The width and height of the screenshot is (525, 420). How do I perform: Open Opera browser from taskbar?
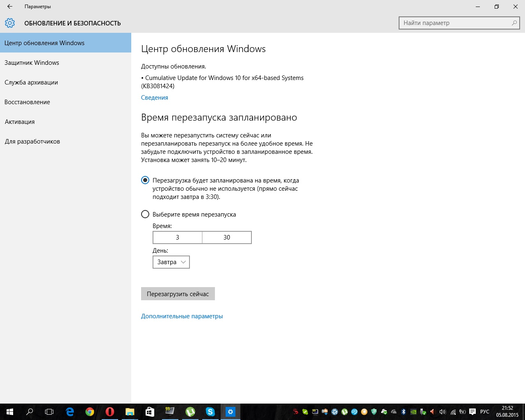click(110, 412)
